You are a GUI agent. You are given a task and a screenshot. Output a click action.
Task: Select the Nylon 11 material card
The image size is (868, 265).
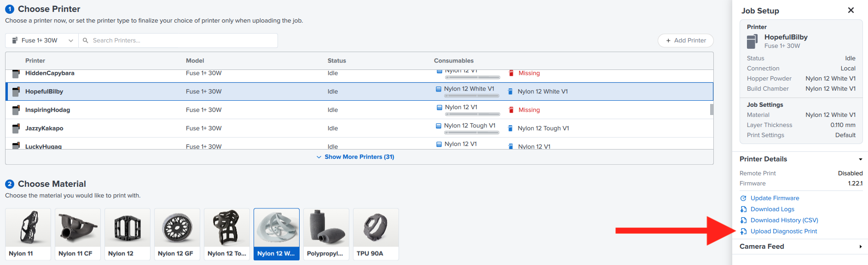tap(28, 234)
